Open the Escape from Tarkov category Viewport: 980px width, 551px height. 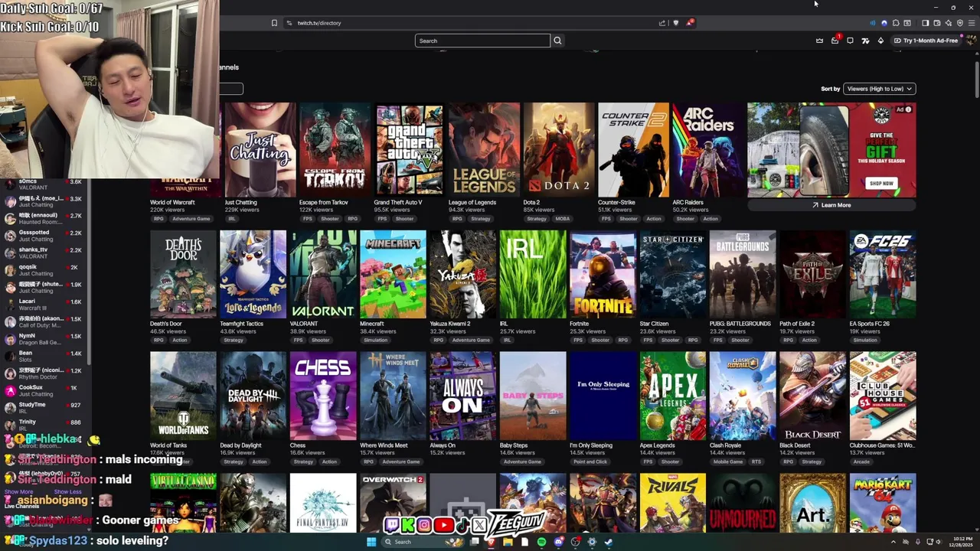[335, 150]
